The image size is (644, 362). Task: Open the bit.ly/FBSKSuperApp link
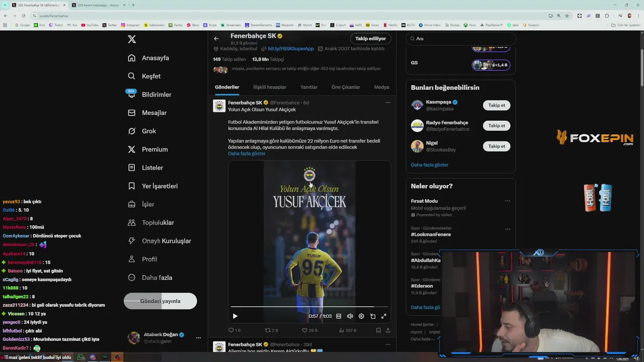(291, 49)
